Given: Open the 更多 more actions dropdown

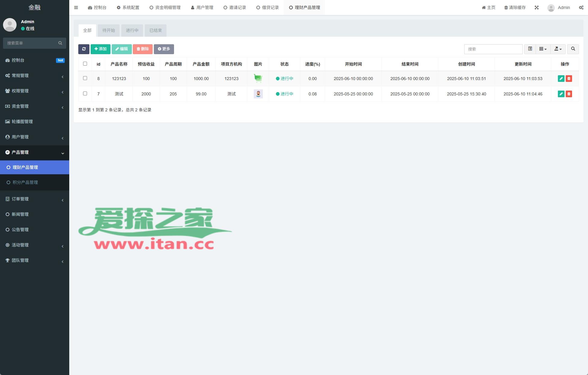Looking at the screenshot, I should tap(164, 49).
